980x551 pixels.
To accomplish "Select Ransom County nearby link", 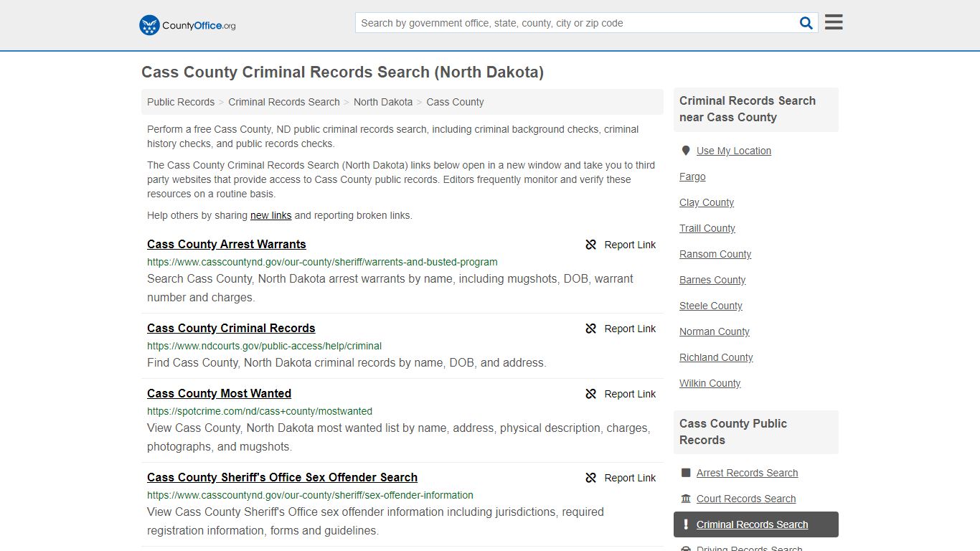I will tap(715, 254).
